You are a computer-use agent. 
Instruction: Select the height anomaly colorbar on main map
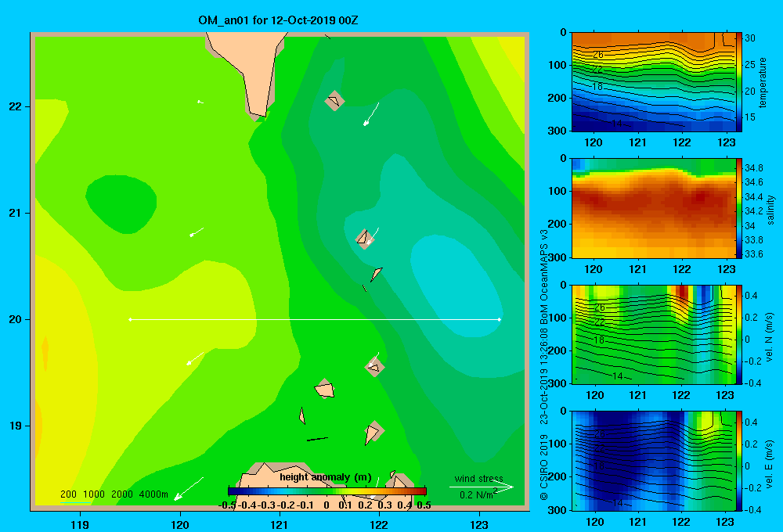(x=327, y=491)
